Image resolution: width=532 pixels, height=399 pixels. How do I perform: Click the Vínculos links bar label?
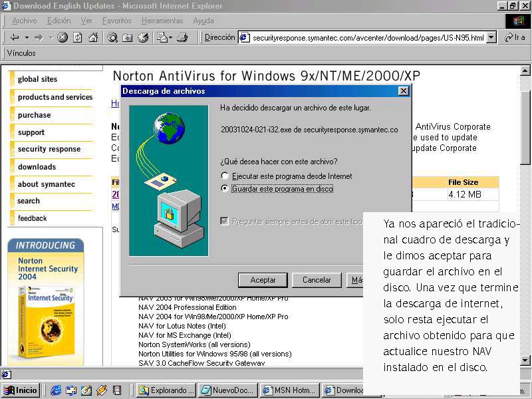(21, 53)
